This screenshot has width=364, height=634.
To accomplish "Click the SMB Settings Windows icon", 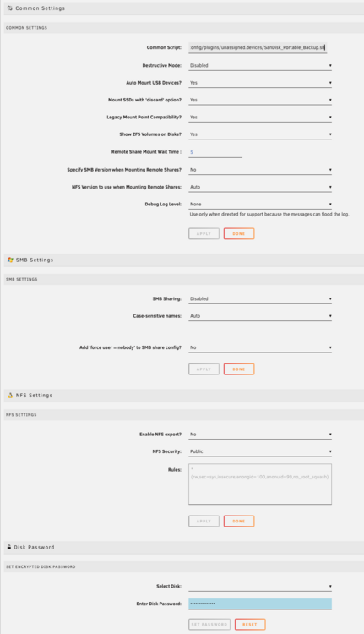I will pyautogui.click(x=10, y=260).
